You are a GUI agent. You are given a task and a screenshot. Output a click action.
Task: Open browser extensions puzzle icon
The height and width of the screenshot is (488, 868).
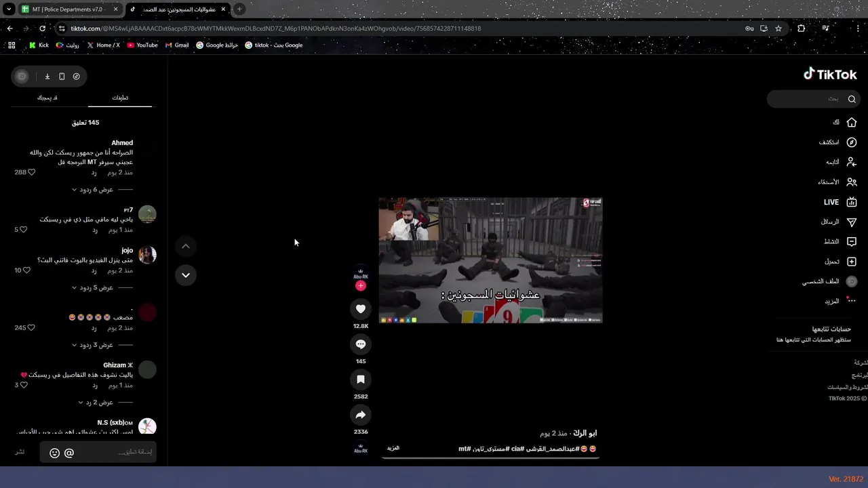(x=802, y=28)
